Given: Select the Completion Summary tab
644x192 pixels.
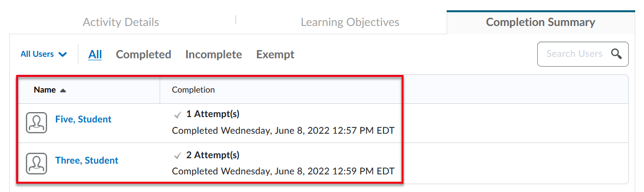Looking at the screenshot, I should (541, 22).
